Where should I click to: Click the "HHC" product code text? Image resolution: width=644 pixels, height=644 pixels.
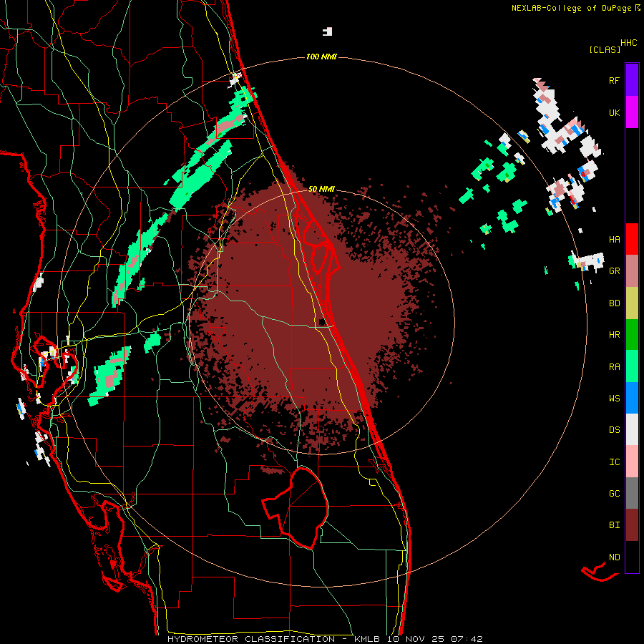coord(629,43)
